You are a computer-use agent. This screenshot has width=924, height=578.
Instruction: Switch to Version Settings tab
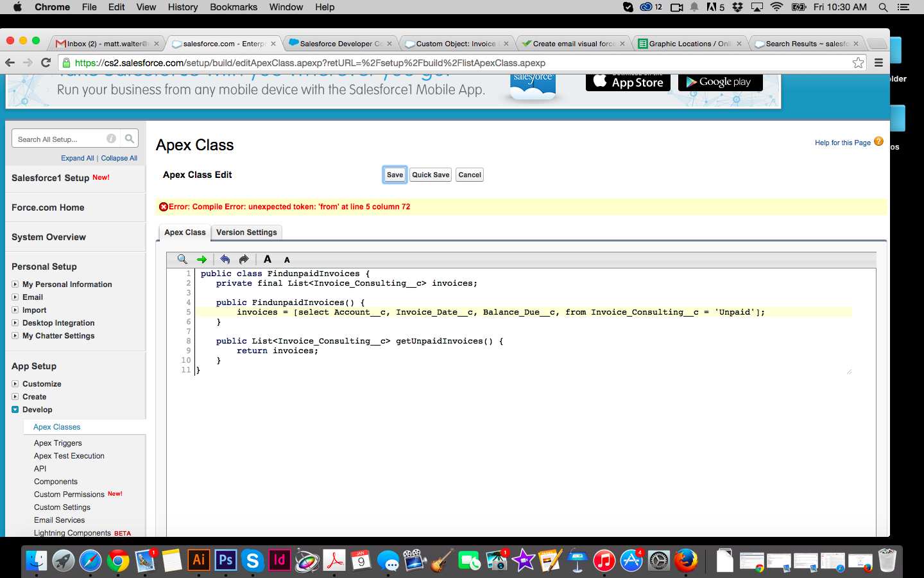246,232
